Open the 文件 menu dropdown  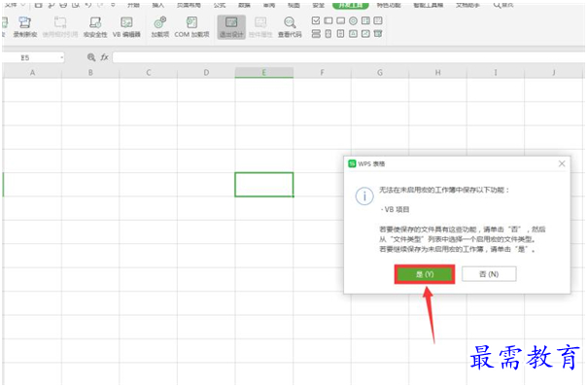tap(15, 5)
